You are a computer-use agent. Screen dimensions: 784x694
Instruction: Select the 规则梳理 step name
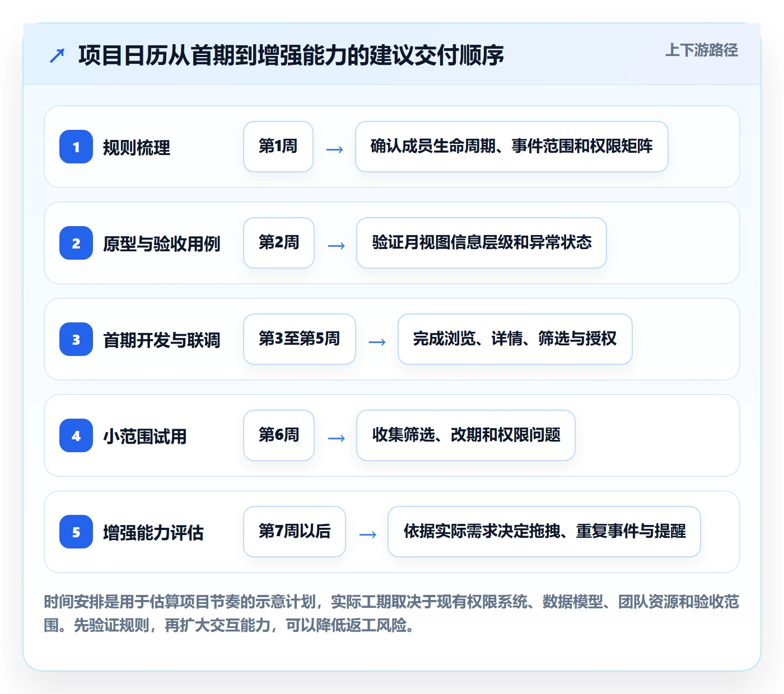(137, 147)
